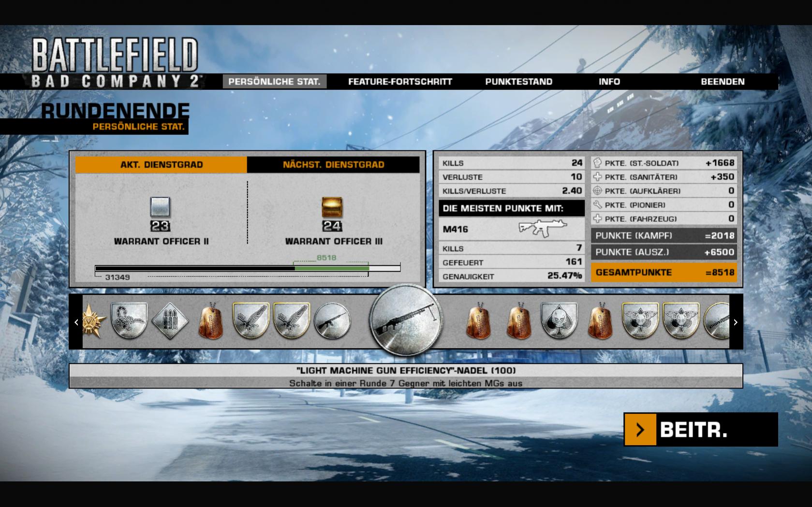Select the dog tag beside the bullets insignia
The width and height of the screenshot is (812, 507).
[x=211, y=321]
